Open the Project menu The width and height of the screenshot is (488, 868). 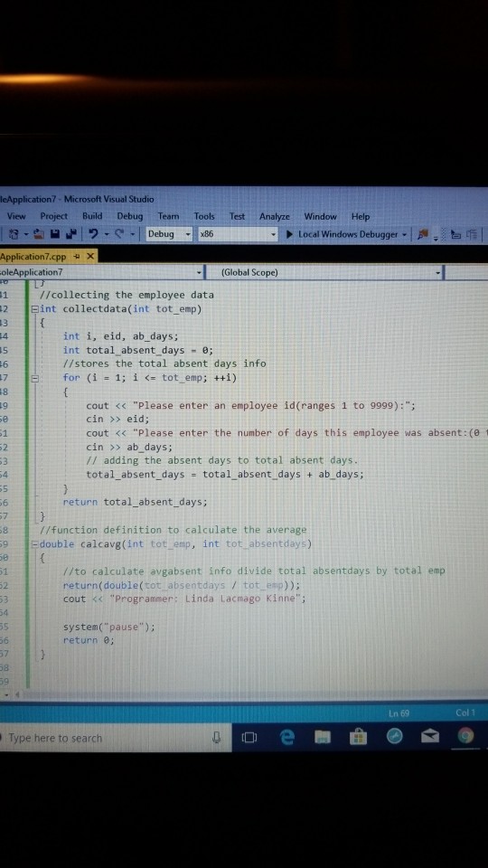click(53, 216)
